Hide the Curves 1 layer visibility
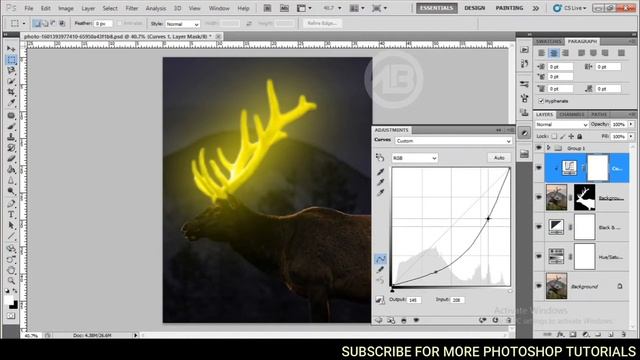This screenshot has height=360, width=640. [x=539, y=168]
